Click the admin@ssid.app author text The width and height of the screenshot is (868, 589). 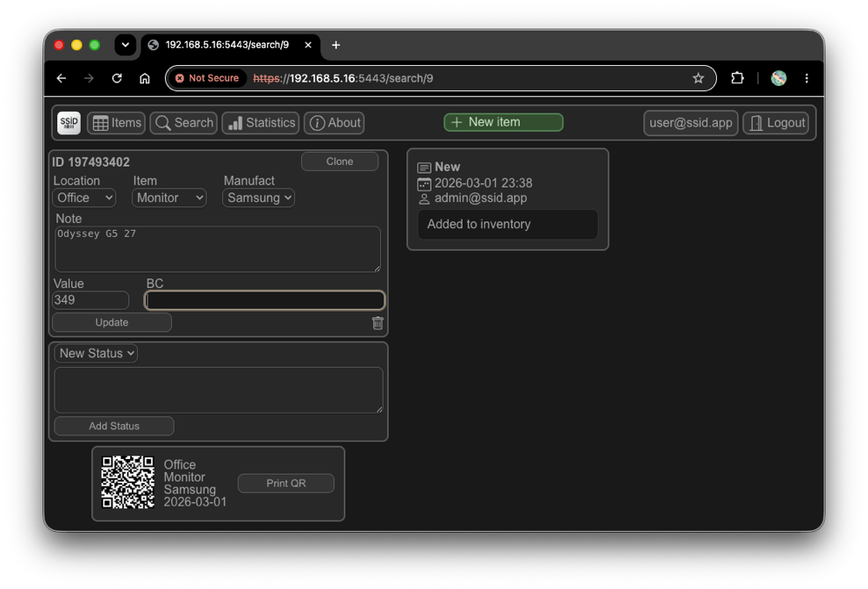(x=481, y=198)
